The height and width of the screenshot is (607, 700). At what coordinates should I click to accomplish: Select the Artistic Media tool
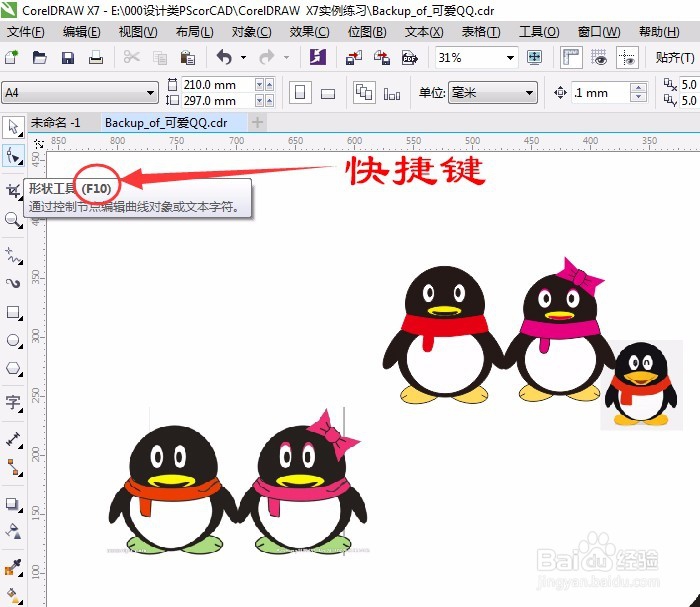pos(13,283)
